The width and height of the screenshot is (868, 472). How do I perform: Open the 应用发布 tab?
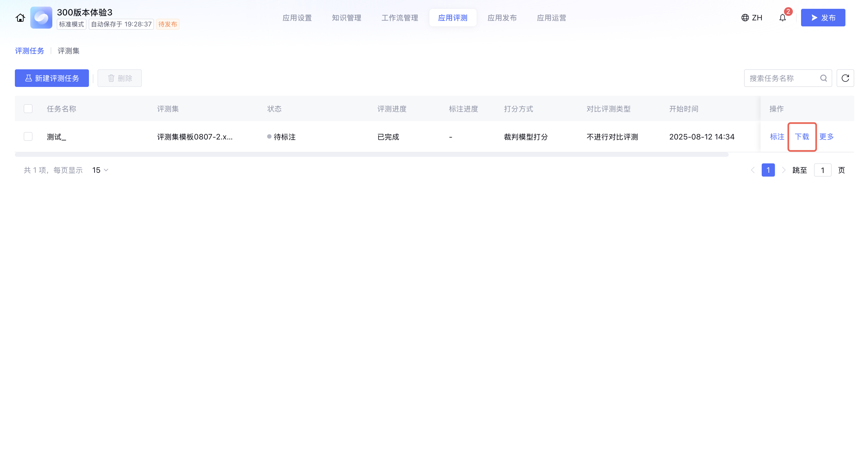(x=502, y=18)
